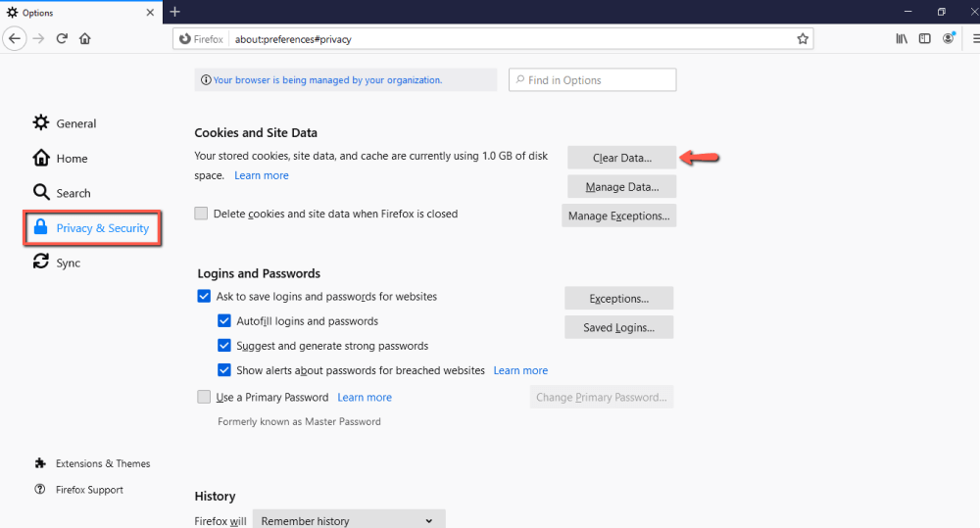The image size is (980, 528).
Task: Open Learn more about breached websites
Action: coord(520,370)
